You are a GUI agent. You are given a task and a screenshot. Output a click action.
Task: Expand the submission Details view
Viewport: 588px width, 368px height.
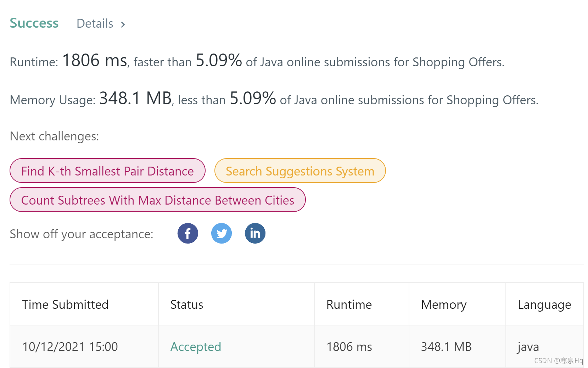coord(95,24)
